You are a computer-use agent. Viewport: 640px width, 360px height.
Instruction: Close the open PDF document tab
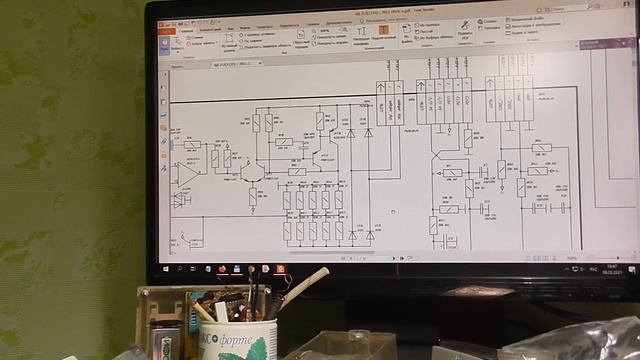pyautogui.click(x=260, y=63)
